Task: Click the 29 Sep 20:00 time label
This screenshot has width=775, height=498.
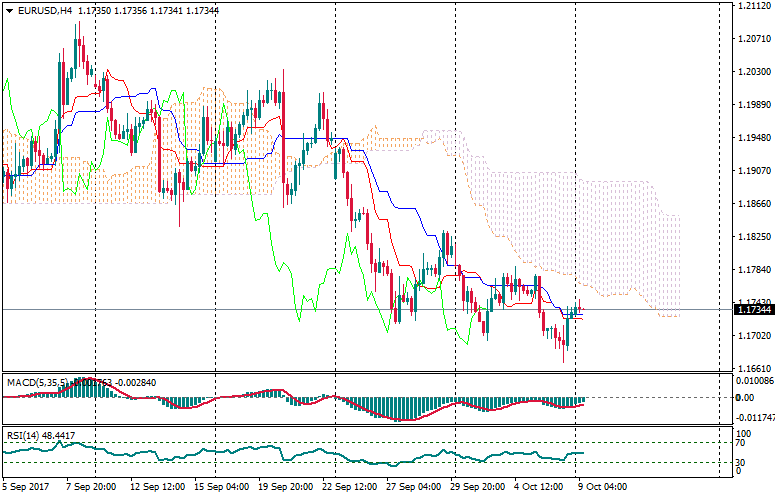Action: tap(475, 488)
